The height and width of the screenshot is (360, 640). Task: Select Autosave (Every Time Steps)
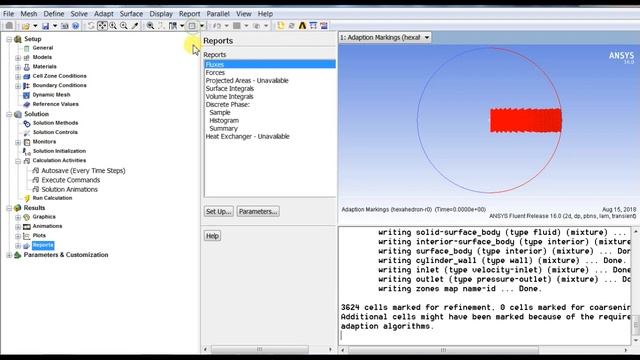coord(83,171)
